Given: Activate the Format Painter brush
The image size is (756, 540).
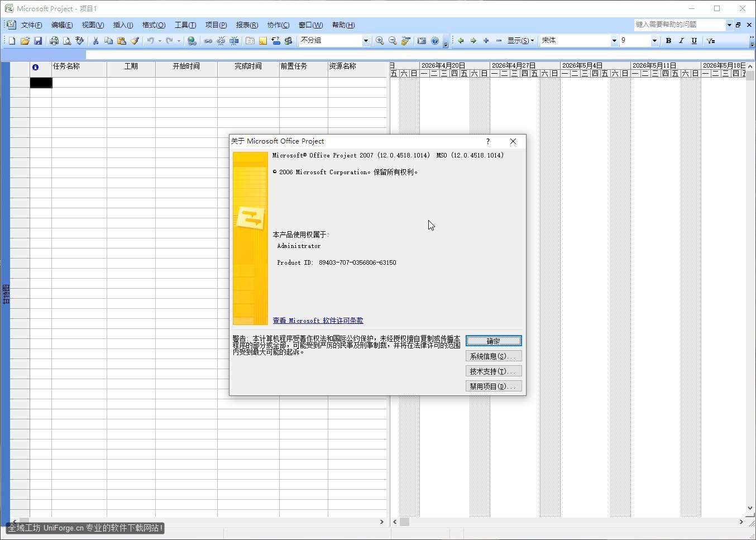Looking at the screenshot, I should pyautogui.click(x=135, y=41).
